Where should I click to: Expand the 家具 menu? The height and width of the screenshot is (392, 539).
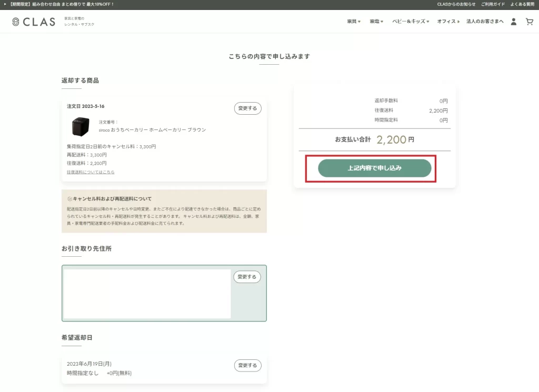coord(354,21)
